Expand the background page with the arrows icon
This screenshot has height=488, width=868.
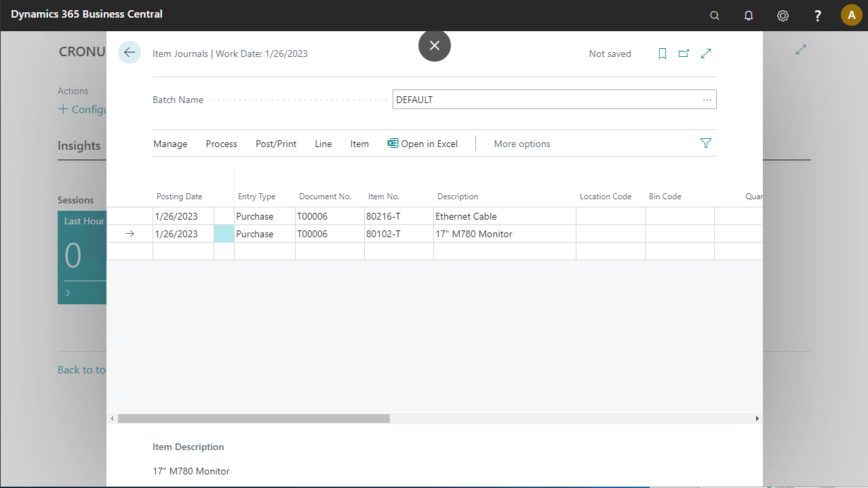click(x=801, y=49)
